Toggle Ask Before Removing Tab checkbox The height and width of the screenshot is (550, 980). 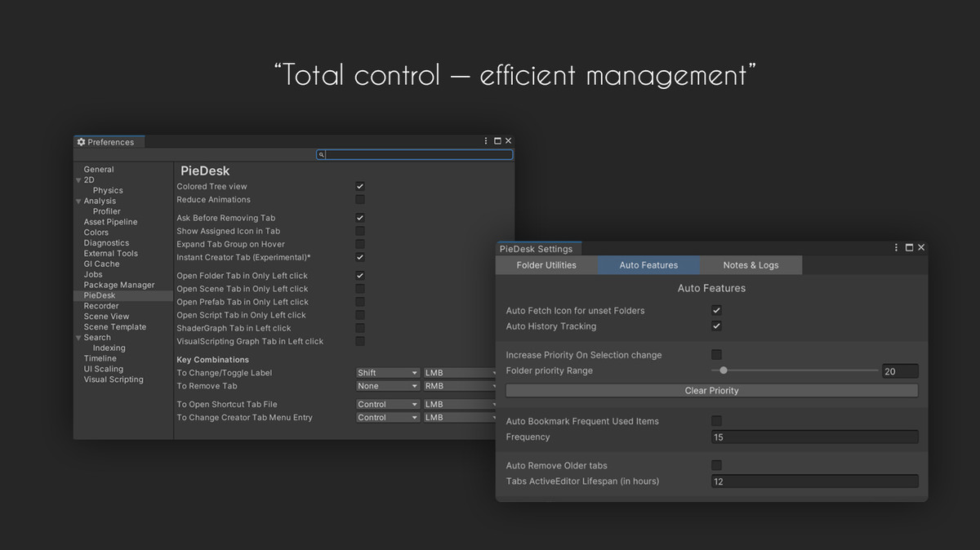(x=360, y=218)
